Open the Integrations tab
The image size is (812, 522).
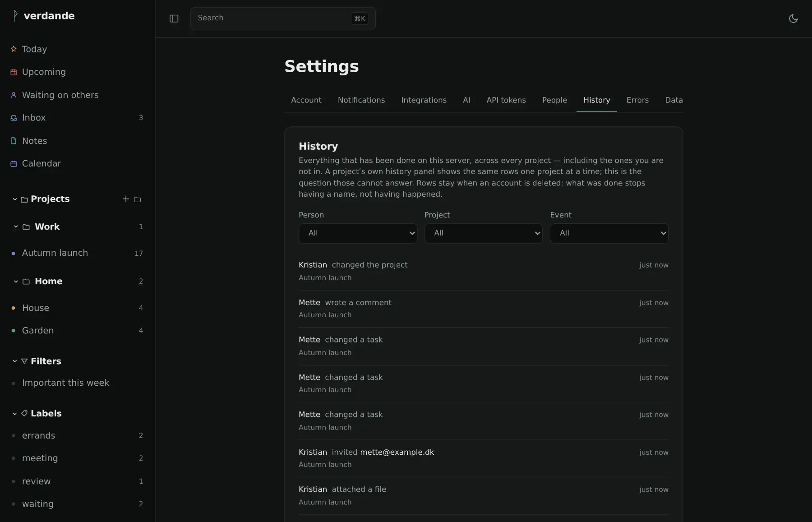[x=424, y=100]
